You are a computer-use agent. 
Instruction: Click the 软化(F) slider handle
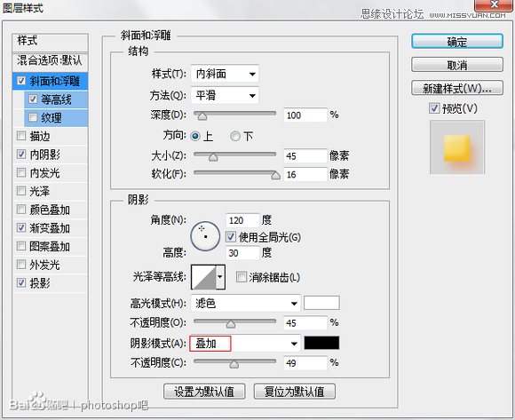275,175
